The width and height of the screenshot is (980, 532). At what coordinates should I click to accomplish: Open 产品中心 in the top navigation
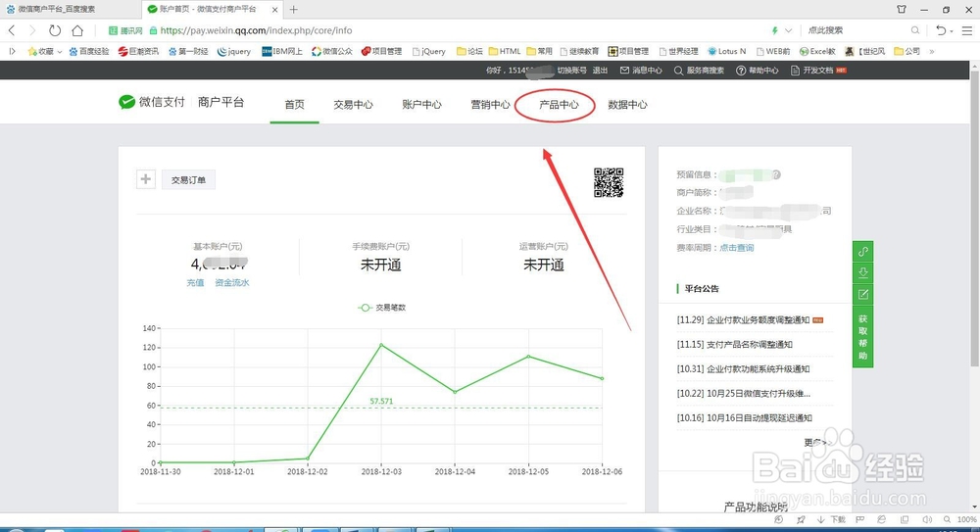559,105
